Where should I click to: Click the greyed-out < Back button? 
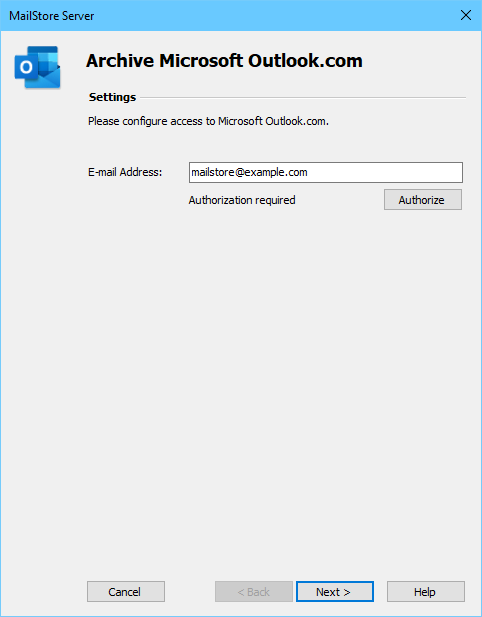pos(254,591)
